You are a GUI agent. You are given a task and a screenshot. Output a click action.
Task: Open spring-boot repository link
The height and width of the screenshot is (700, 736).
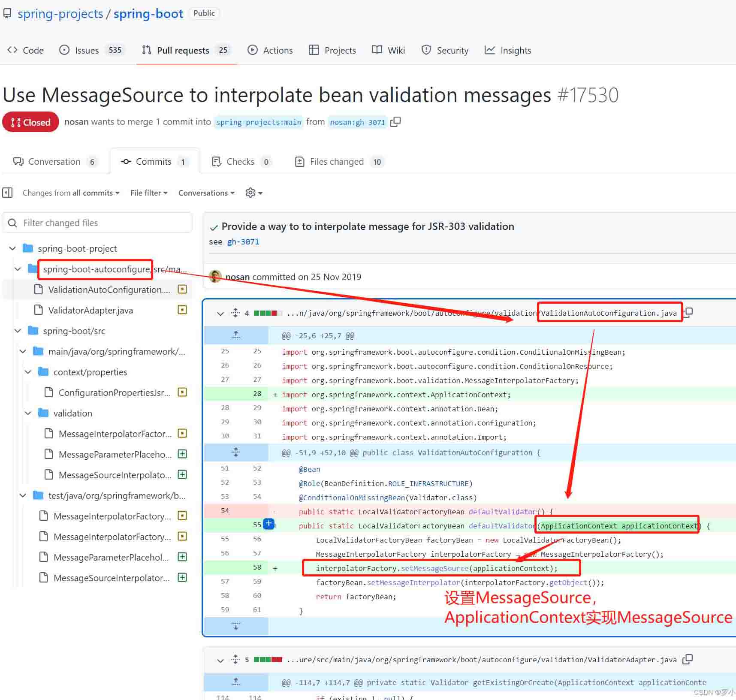coord(148,14)
